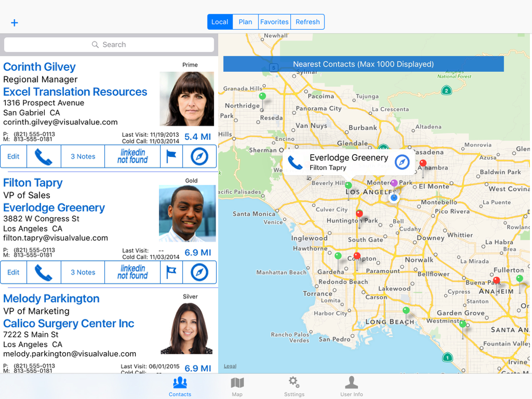Select the red map pin near Anaheim
This screenshot has height=399, width=532.
click(497, 280)
